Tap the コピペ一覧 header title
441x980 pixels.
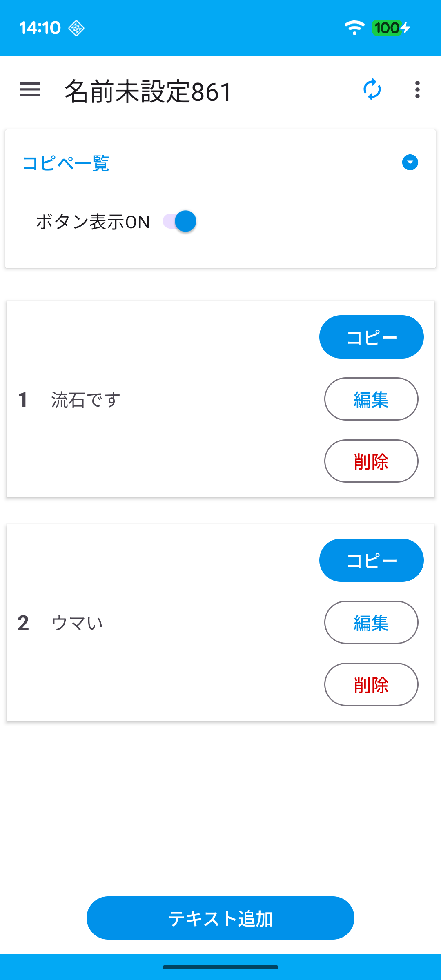coord(66,163)
